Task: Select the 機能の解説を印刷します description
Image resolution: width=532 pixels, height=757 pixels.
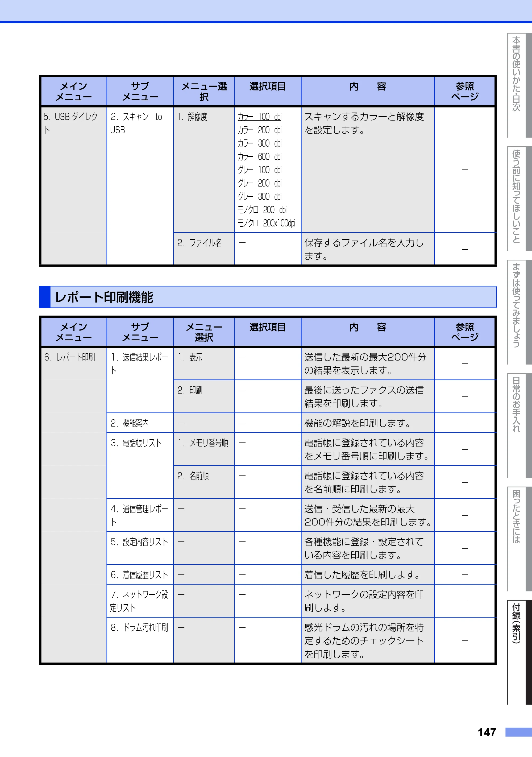Action: pyautogui.click(x=357, y=423)
